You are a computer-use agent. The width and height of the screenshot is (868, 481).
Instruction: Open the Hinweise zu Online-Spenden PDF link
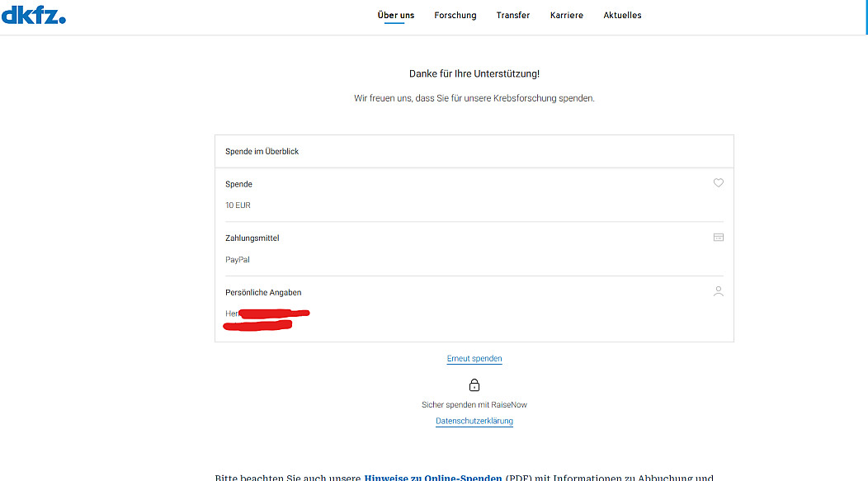point(432,477)
